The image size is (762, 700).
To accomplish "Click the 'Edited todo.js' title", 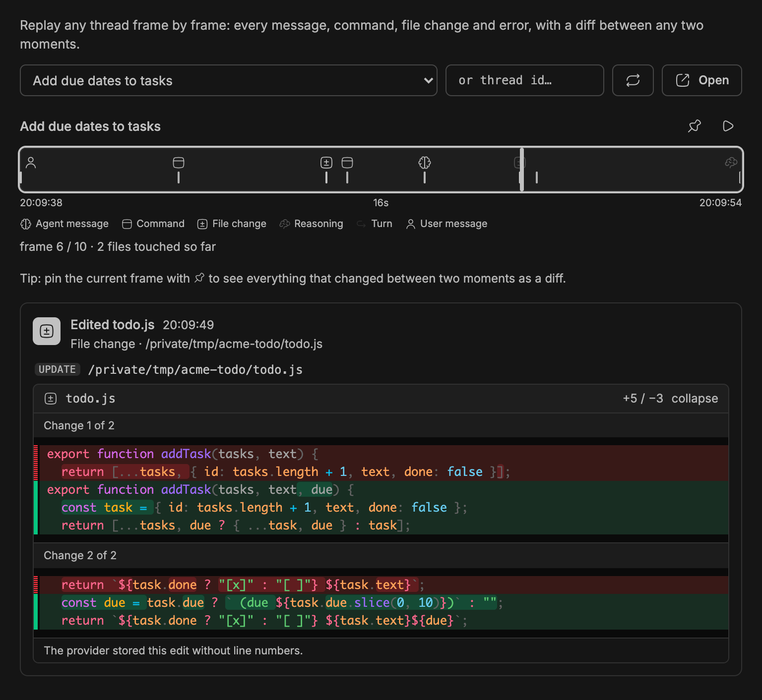I will tap(113, 325).
